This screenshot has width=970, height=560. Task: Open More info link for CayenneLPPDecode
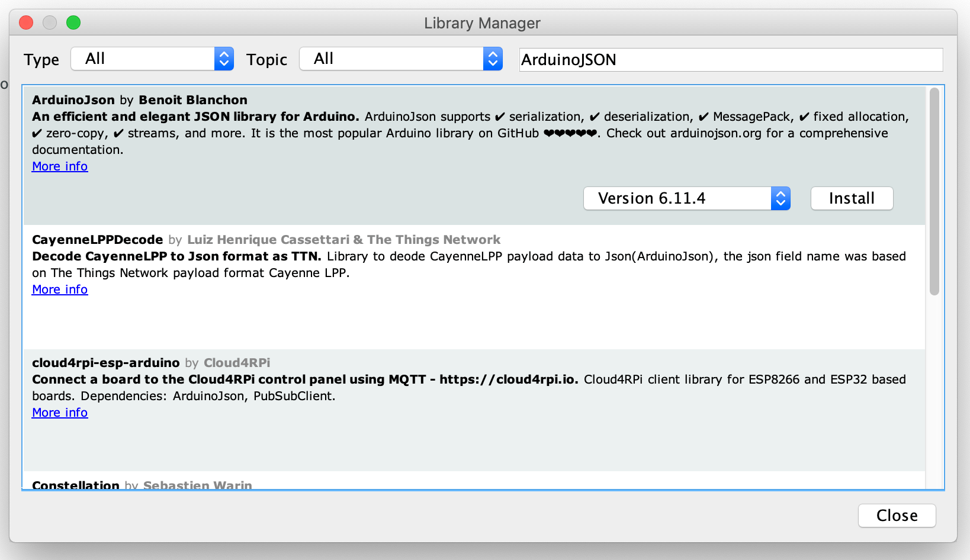[x=60, y=289]
